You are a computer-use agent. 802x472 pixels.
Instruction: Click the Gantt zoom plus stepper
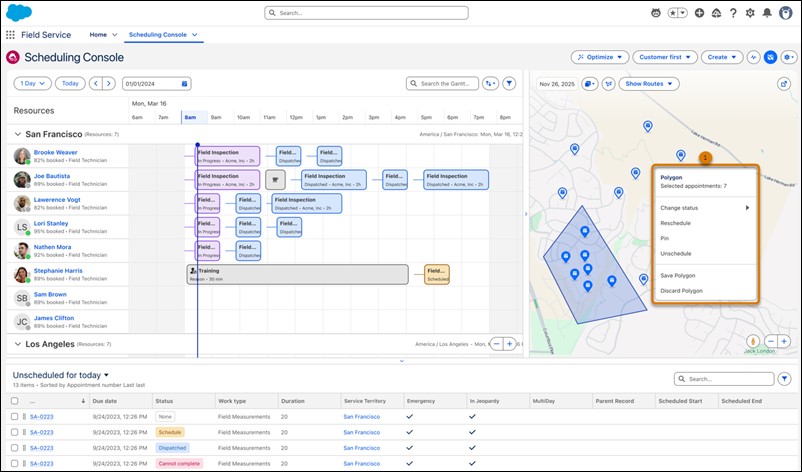point(509,344)
